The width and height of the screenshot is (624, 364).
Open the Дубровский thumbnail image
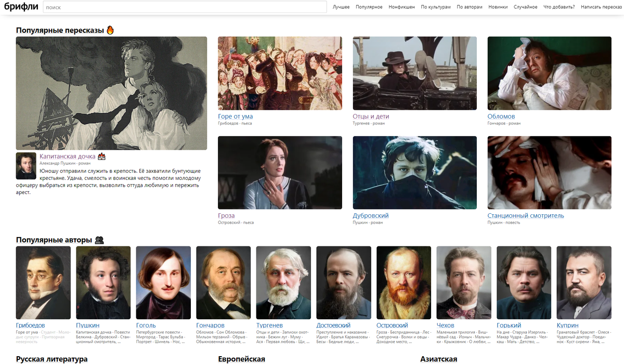415,173
